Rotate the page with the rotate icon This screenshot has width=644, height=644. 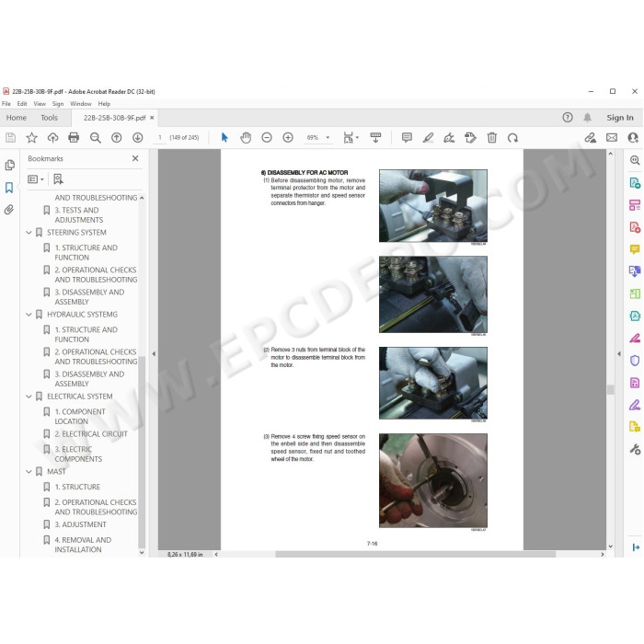click(x=512, y=138)
